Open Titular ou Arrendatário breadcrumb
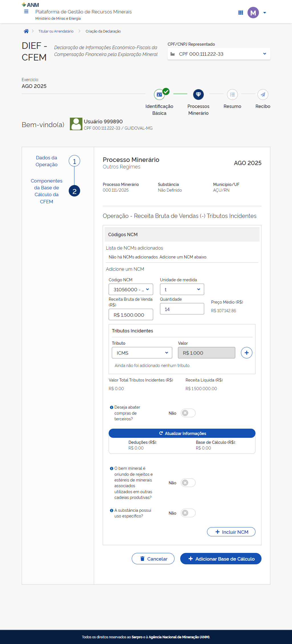 tap(56, 31)
